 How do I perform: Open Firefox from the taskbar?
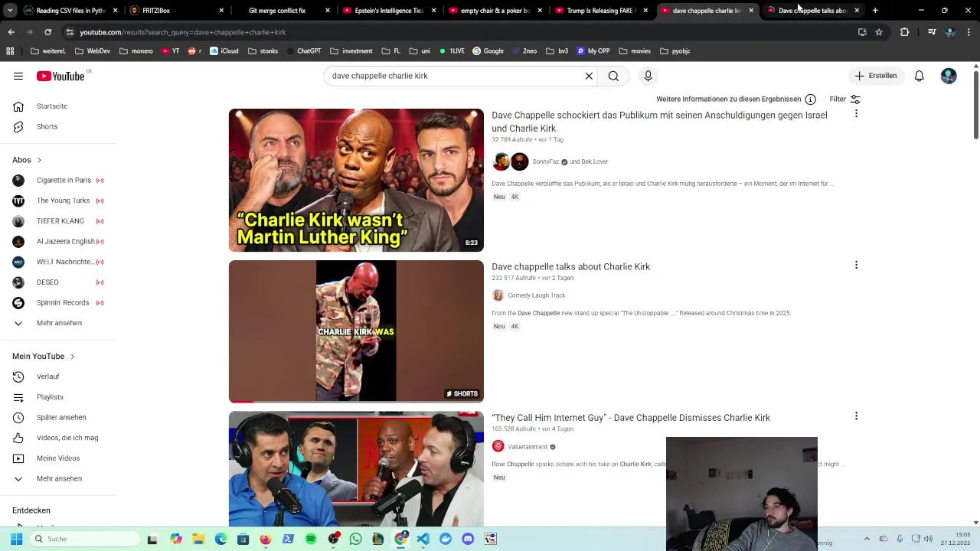click(266, 539)
